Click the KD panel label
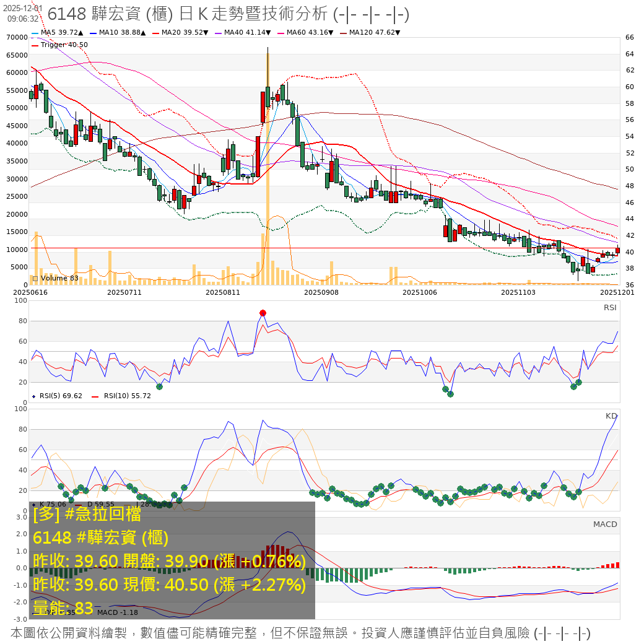This screenshot has width=644, height=644. point(611,416)
